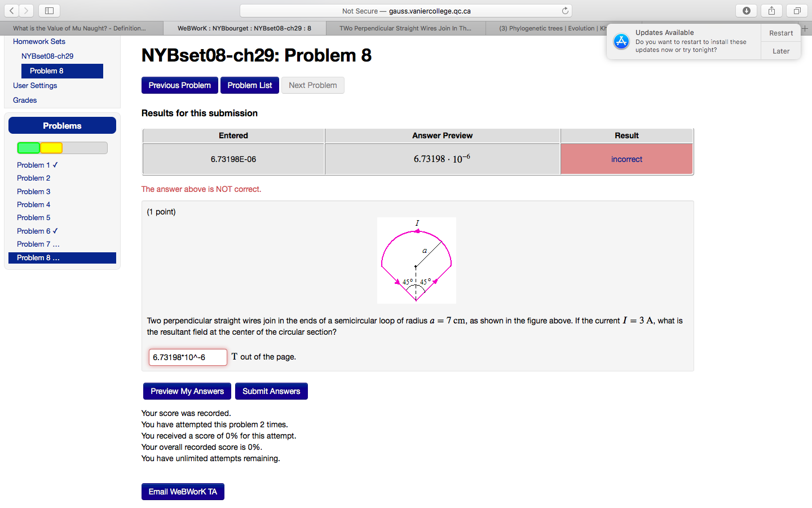Show all open tabs overview
The height and width of the screenshot is (508, 812).
click(x=796, y=10)
